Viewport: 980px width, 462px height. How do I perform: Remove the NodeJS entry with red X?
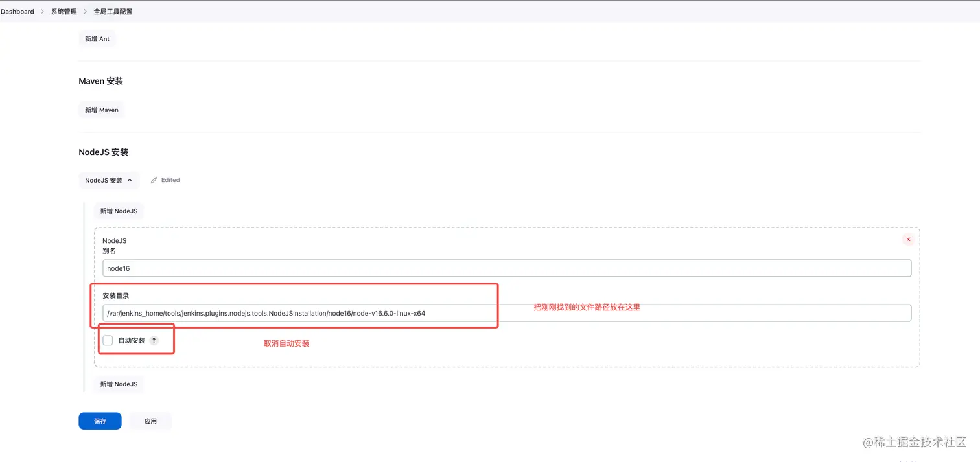tap(908, 240)
